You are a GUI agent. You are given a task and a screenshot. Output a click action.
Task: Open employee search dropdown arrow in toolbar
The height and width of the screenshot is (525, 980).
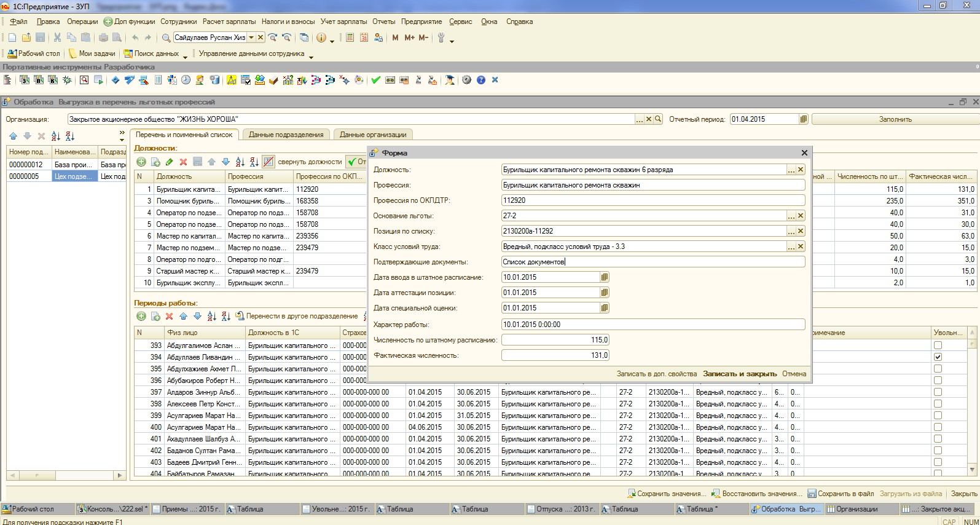click(251, 37)
